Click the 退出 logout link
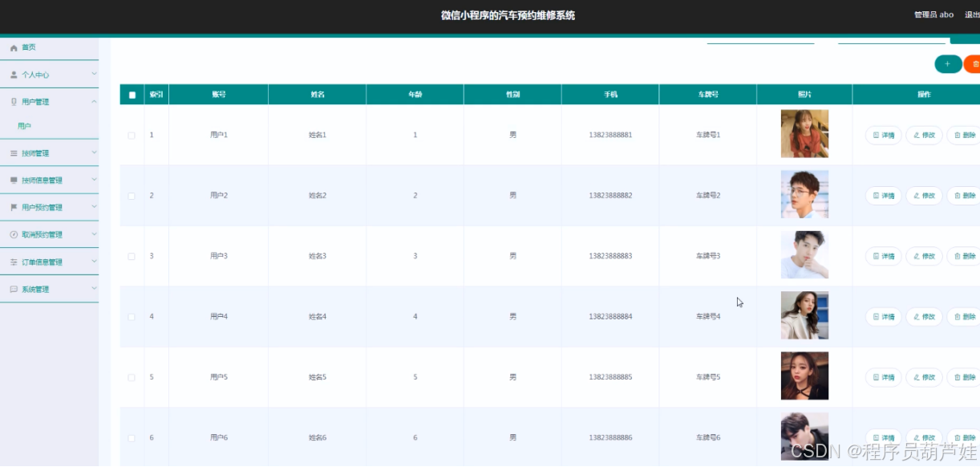This screenshot has height=467, width=980. [x=971, y=14]
